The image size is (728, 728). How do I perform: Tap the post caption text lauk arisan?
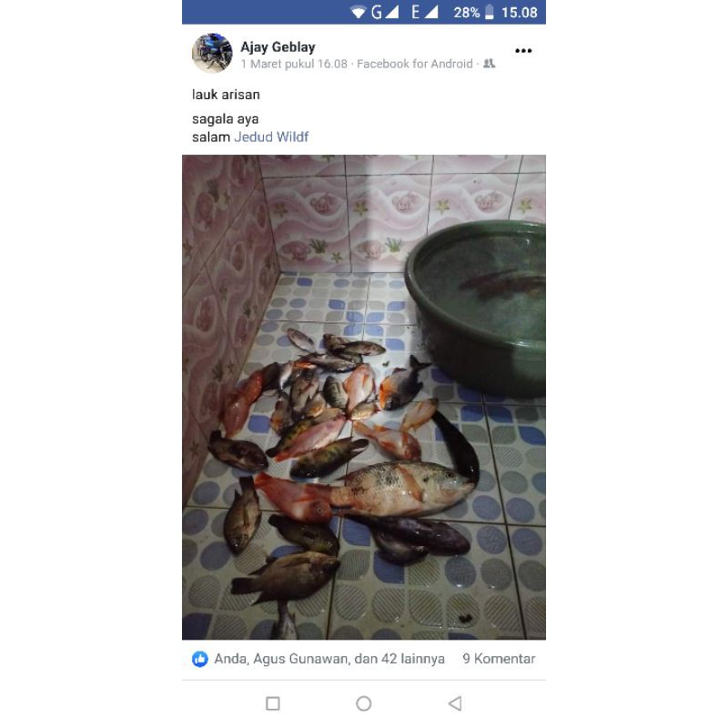[x=226, y=95]
